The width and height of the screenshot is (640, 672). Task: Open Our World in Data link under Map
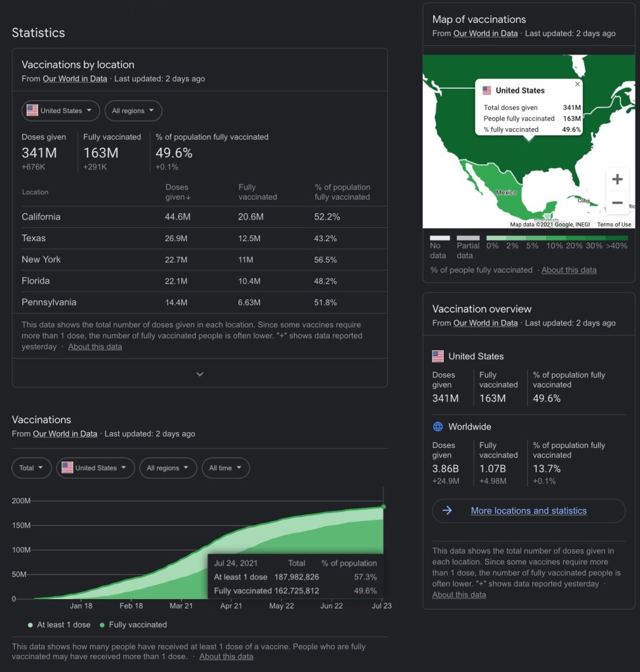(x=485, y=34)
